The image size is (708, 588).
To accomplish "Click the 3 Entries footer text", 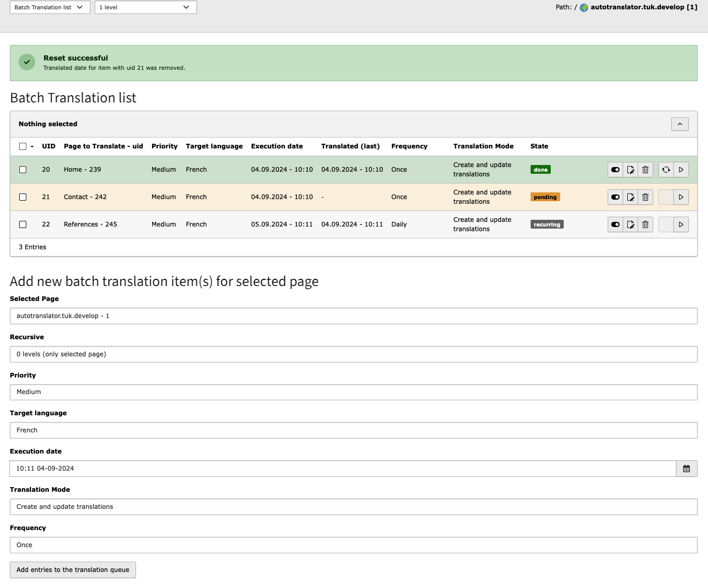I will 32,247.
